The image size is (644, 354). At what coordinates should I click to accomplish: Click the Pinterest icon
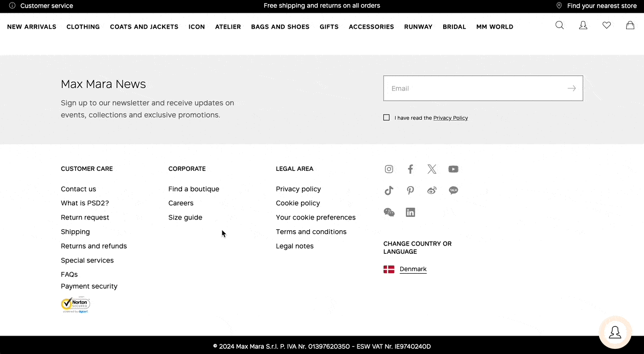tap(410, 190)
